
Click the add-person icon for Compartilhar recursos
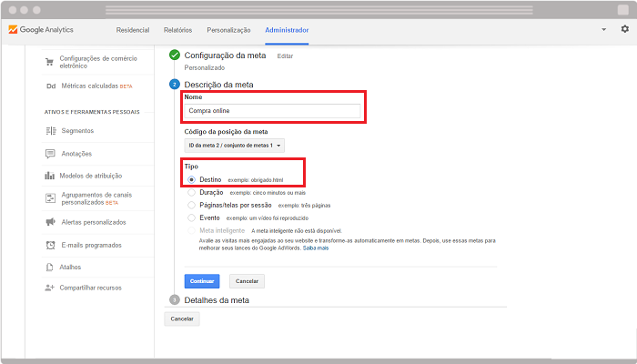(x=49, y=288)
